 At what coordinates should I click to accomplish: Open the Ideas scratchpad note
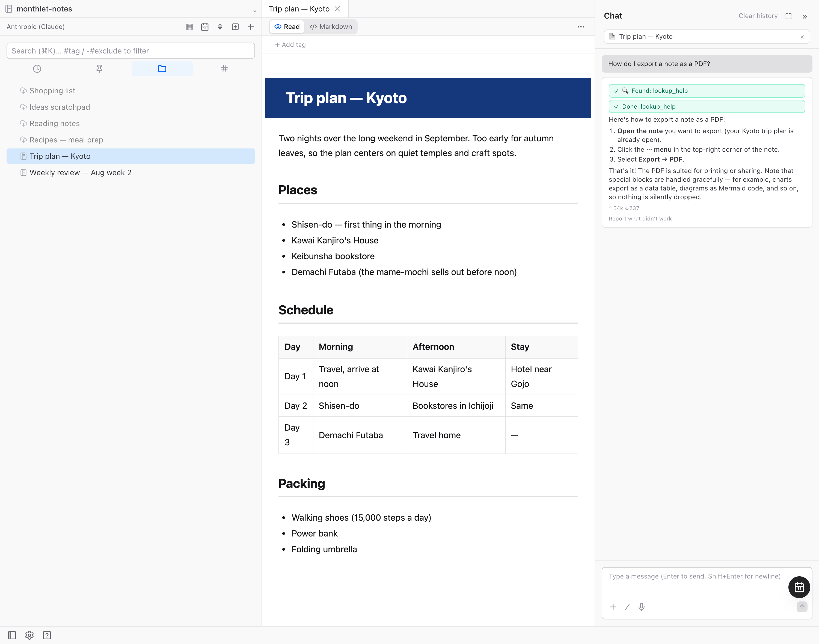(130, 107)
